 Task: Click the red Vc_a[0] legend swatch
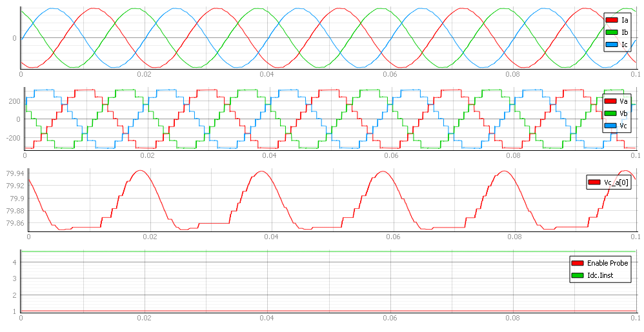coord(594,183)
